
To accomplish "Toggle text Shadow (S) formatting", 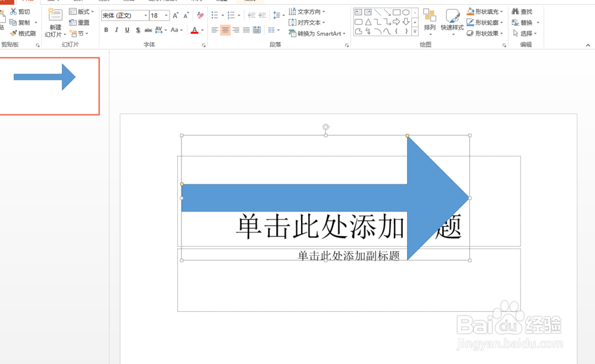I will [138, 30].
